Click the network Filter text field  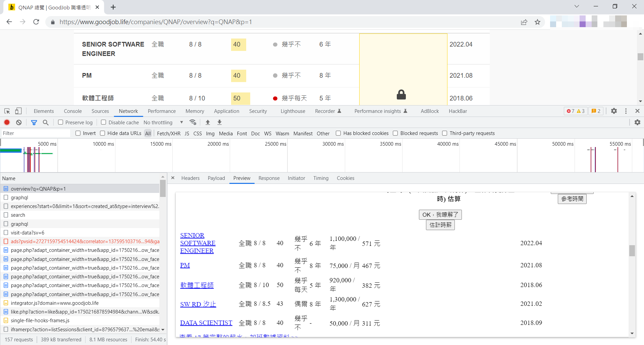click(36, 133)
